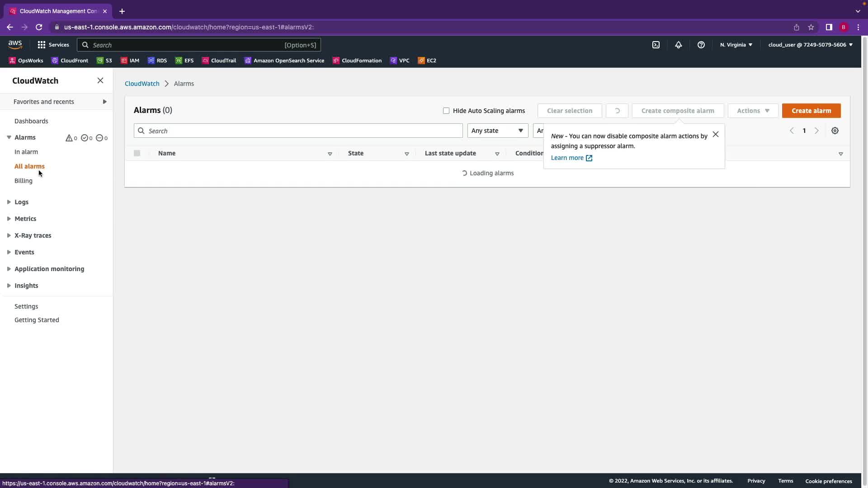Image resolution: width=868 pixels, height=488 pixels.
Task: Dismiss the composite alarm notification popup
Action: pos(715,134)
